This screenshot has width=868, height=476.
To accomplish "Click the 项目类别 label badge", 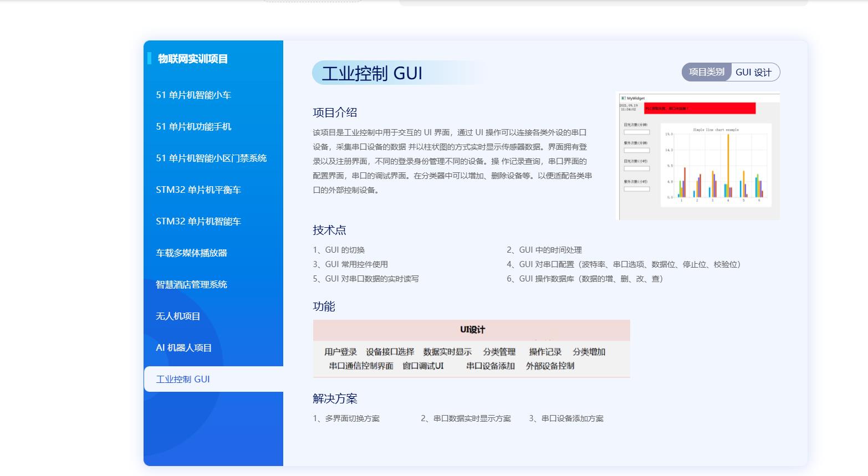I will [706, 72].
